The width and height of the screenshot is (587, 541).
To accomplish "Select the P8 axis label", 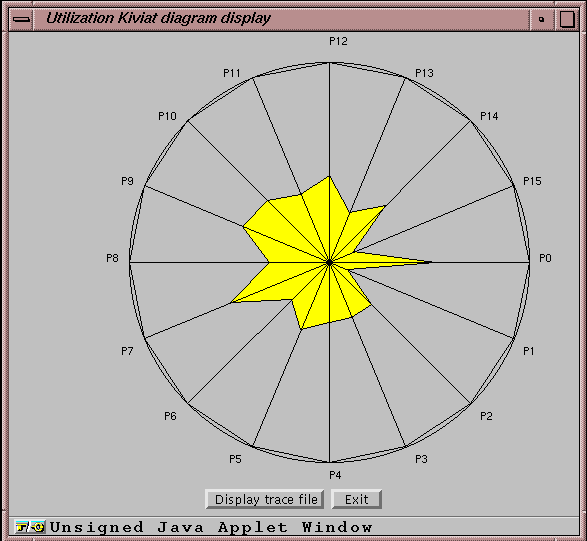I will tap(112, 258).
